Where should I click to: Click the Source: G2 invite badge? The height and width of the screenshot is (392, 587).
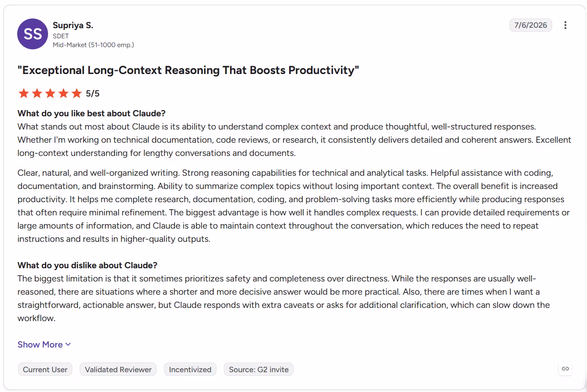pyautogui.click(x=259, y=370)
